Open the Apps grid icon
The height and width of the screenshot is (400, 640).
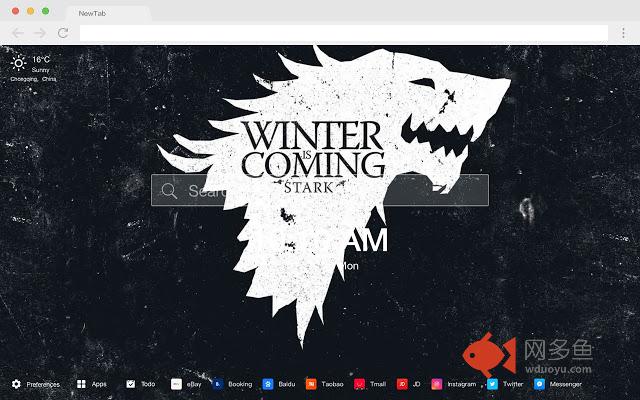click(81, 384)
